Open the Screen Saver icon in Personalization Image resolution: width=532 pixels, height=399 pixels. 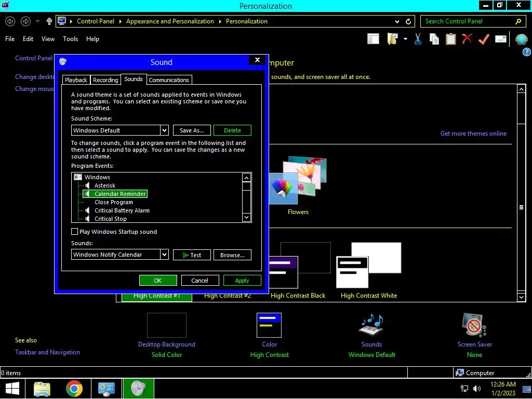point(474,325)
